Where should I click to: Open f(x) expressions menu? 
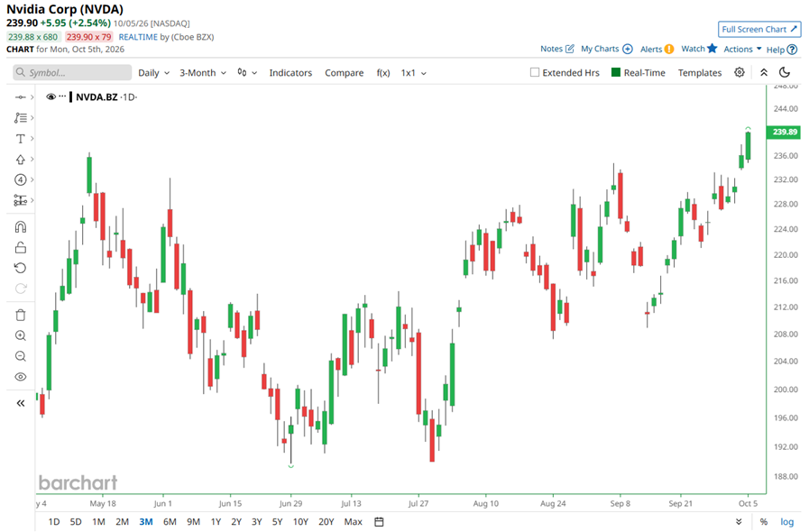382,73
